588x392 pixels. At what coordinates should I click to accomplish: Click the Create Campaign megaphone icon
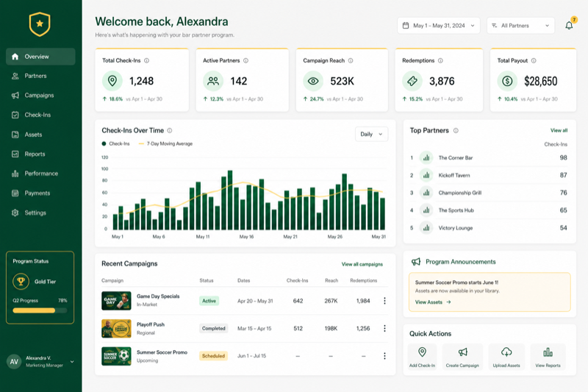(462, 352)
